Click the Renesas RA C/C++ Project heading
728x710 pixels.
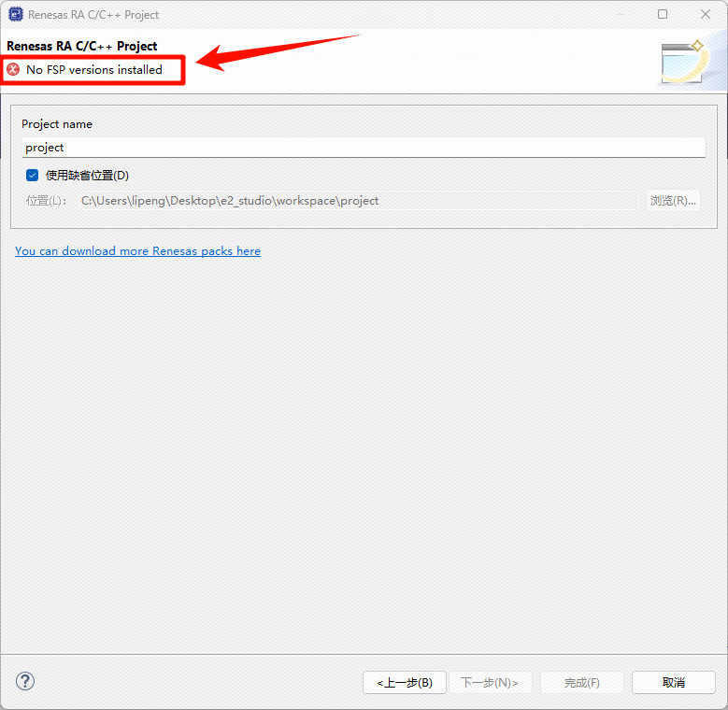click(81, 46)
